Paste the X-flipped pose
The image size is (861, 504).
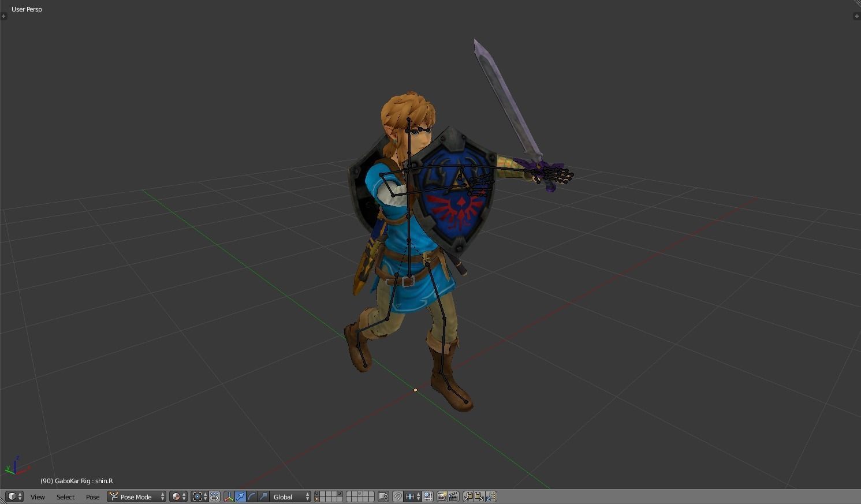pyautogui.click(x=491, y=496)
